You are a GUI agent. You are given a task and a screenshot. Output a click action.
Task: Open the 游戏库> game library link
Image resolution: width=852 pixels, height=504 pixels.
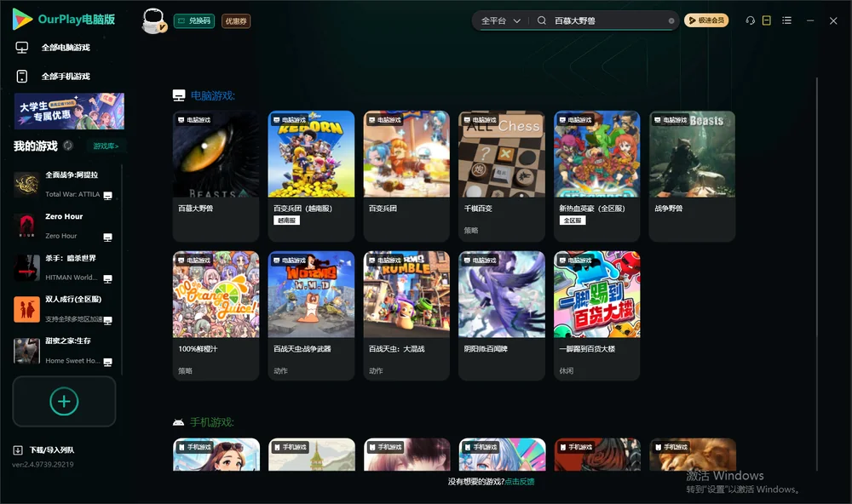(x=106, y=146)
